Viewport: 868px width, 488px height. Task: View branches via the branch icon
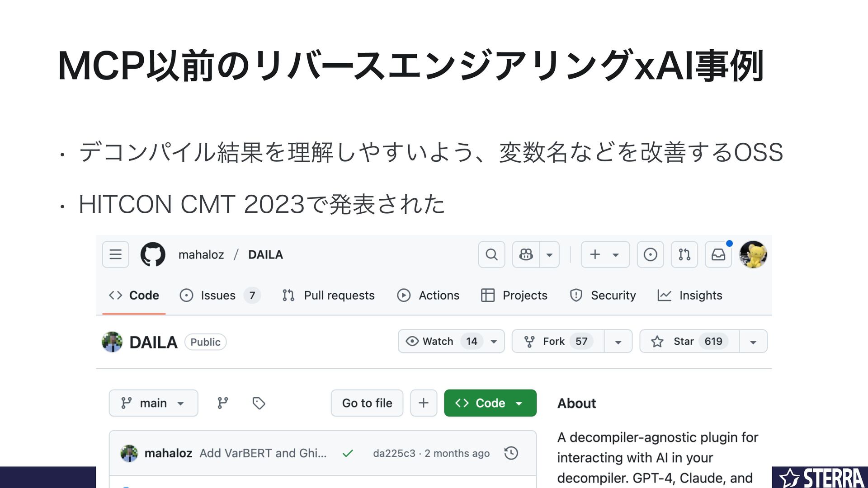click(x=223, y=403)
